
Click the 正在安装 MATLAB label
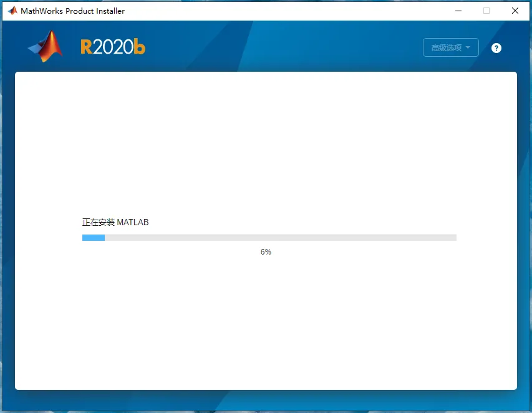click(115, 222)
